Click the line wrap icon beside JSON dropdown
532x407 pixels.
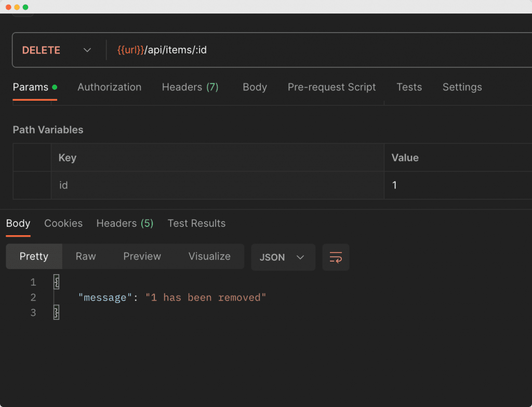click(336, 257)
